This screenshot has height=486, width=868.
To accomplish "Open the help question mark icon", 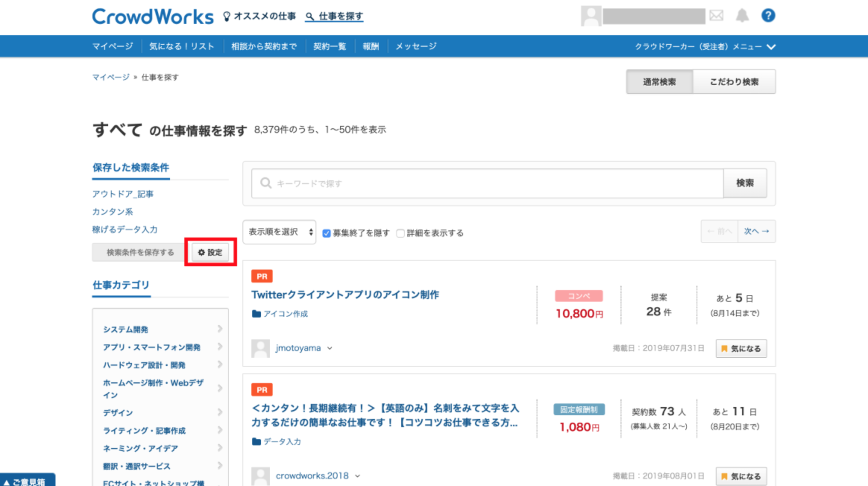I will [x=768, y=16].
